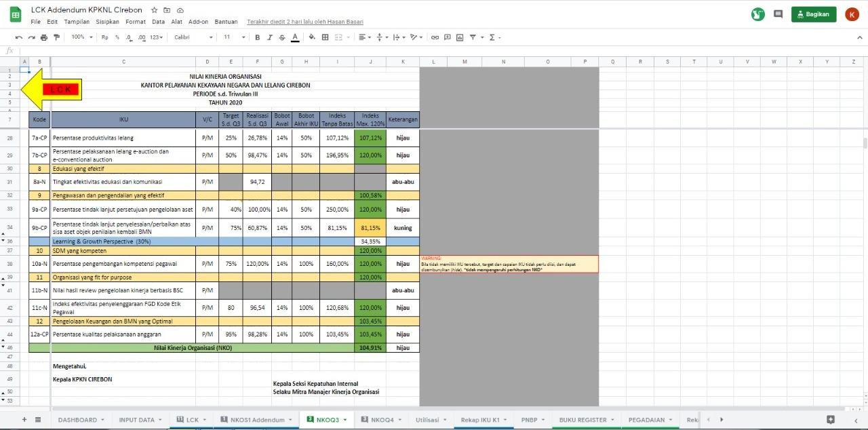Open the cell borders tool

click(x=325, y=37)
